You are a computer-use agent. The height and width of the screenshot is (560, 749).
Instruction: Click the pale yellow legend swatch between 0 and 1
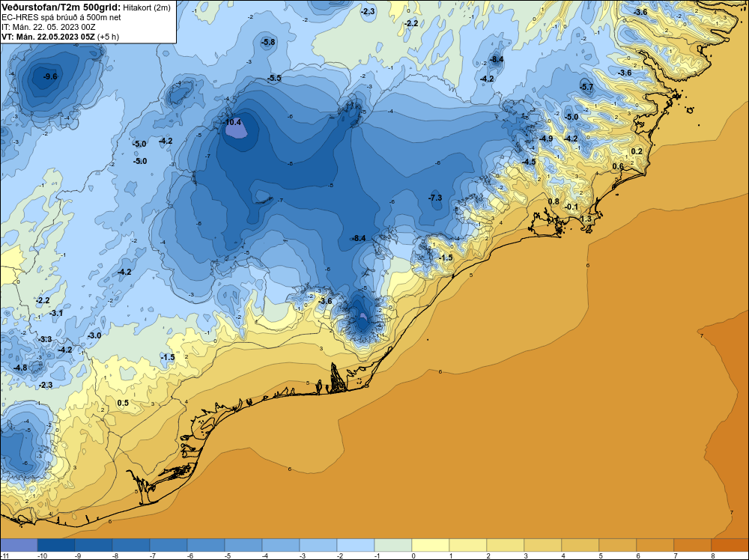[x=431, y=545]
